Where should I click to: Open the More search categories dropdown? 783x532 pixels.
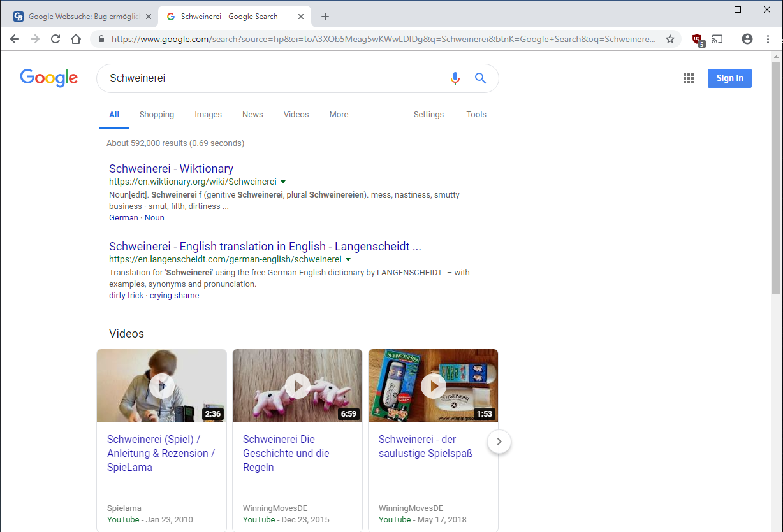(x=339, y=115)
